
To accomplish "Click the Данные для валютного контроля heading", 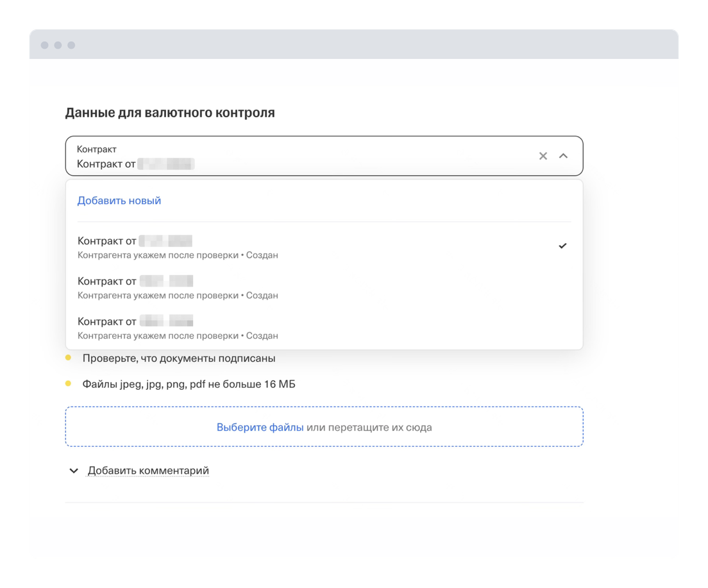I will tap(170, 113).
